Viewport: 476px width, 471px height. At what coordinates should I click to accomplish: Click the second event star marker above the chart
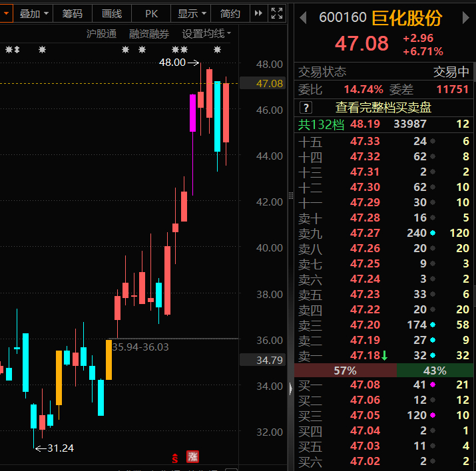click(42, 49)
